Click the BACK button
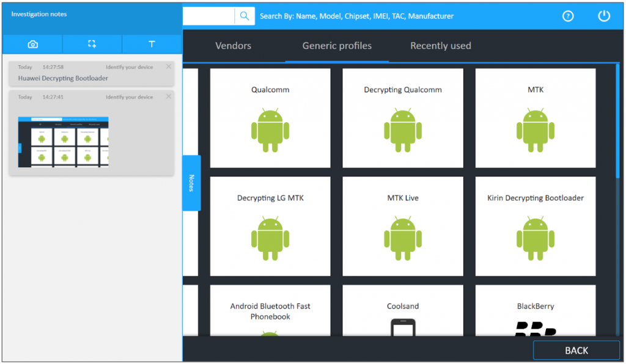Screen dimensions: 626x364 tap(576, 351)
